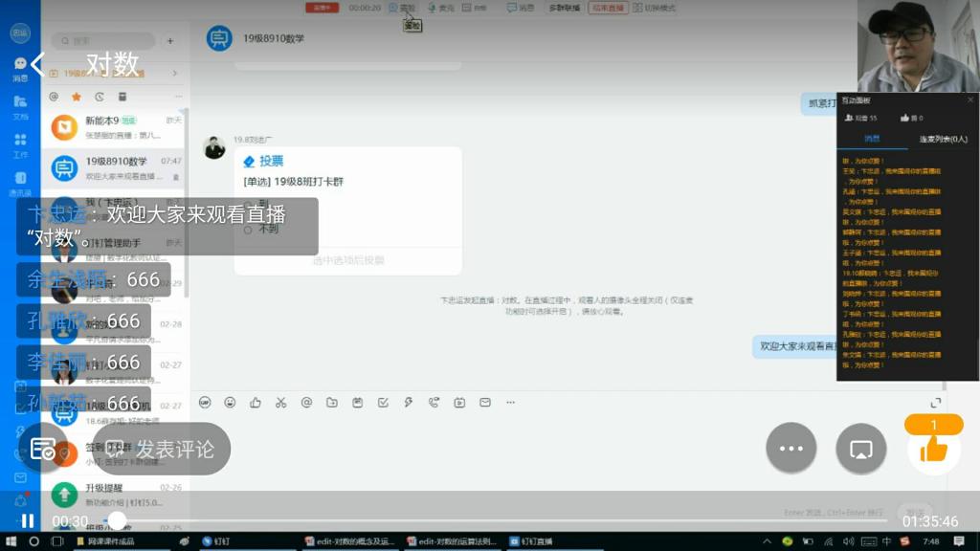Expand chat input box to full size

click(935, 403)
